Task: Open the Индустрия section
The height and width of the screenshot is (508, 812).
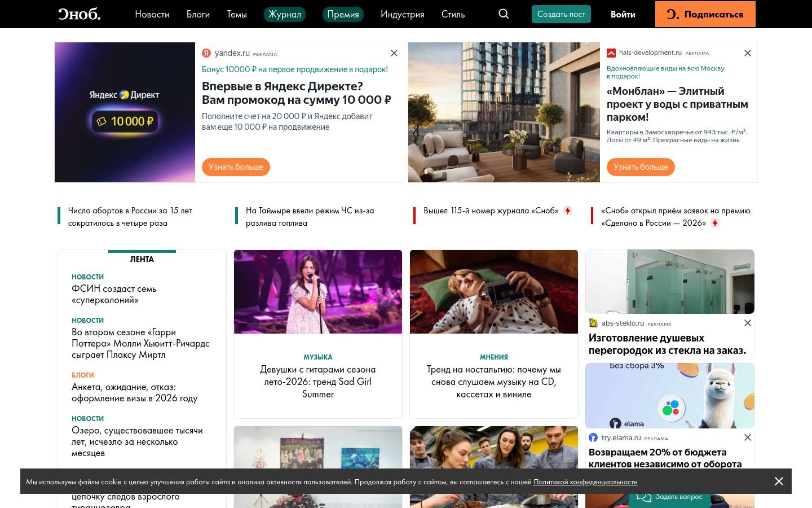Action: [402, 14]
